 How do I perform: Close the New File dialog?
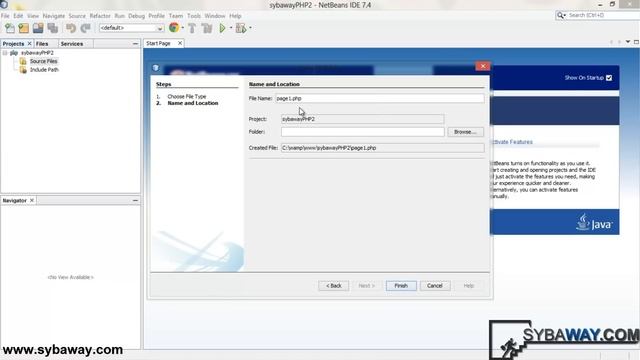click(483, 66)
